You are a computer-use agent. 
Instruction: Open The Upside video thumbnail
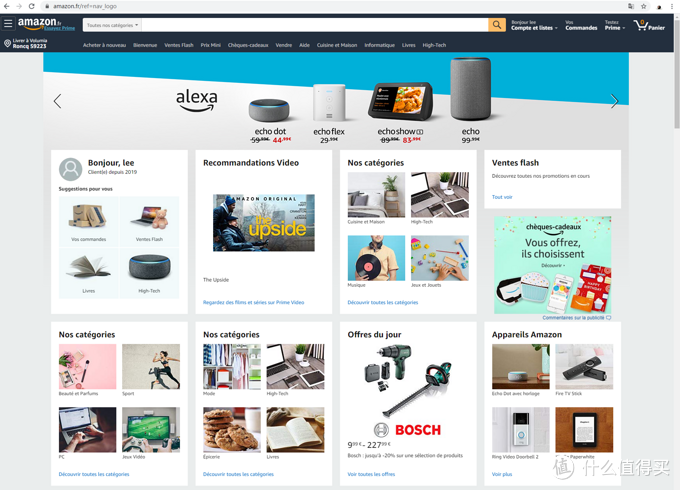[x=264, y=222]
